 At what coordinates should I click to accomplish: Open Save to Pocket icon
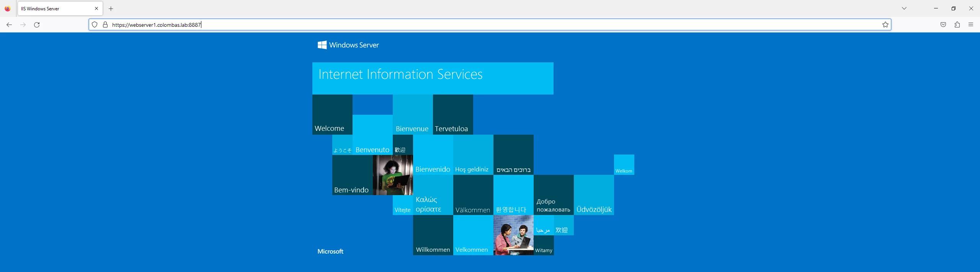click(943, 25)
